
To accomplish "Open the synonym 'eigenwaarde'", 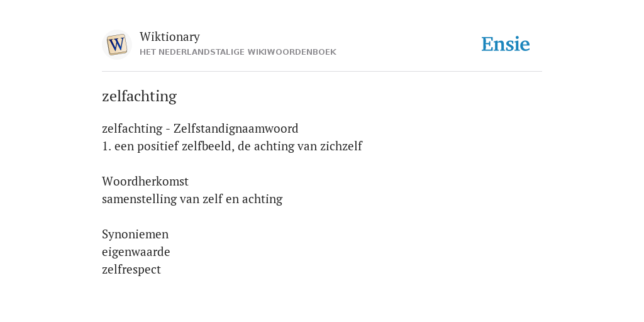I will coord(136,252).
